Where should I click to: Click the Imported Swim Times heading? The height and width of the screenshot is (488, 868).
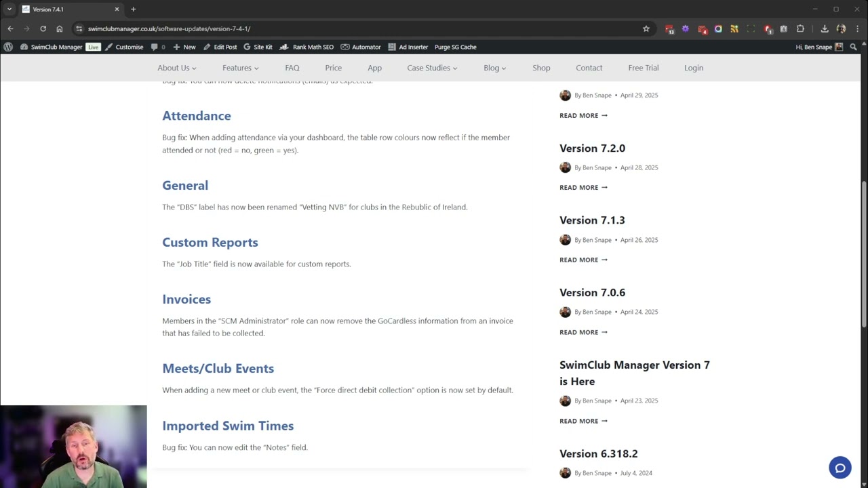228,426
